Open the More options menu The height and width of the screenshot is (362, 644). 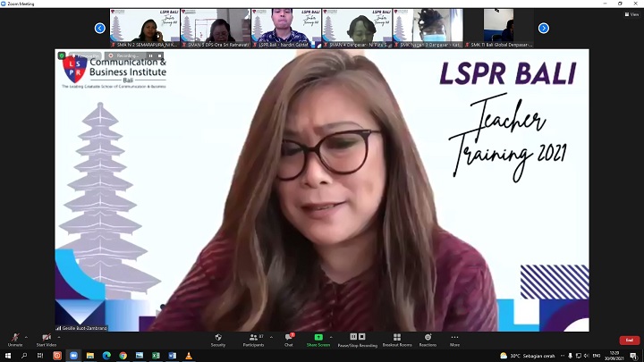(454, 340)
